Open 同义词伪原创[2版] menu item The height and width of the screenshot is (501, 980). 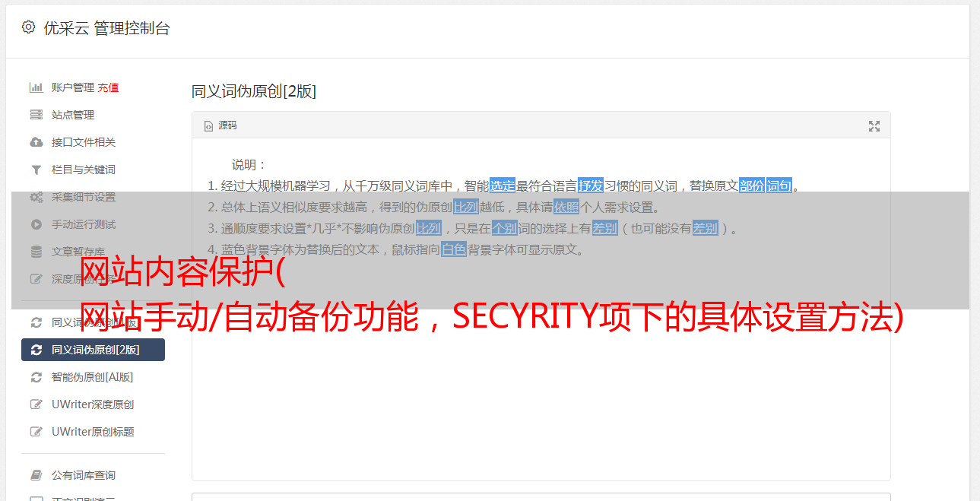[93, 350]
